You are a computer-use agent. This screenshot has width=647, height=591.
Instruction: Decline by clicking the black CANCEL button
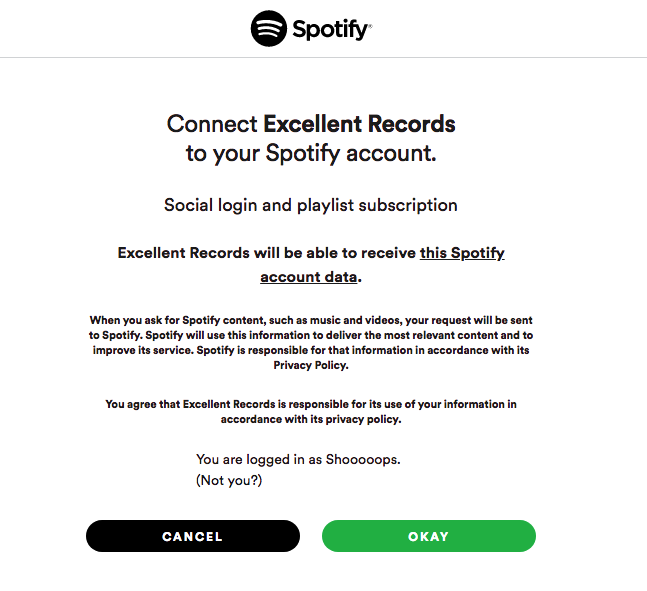coord(193,536)
